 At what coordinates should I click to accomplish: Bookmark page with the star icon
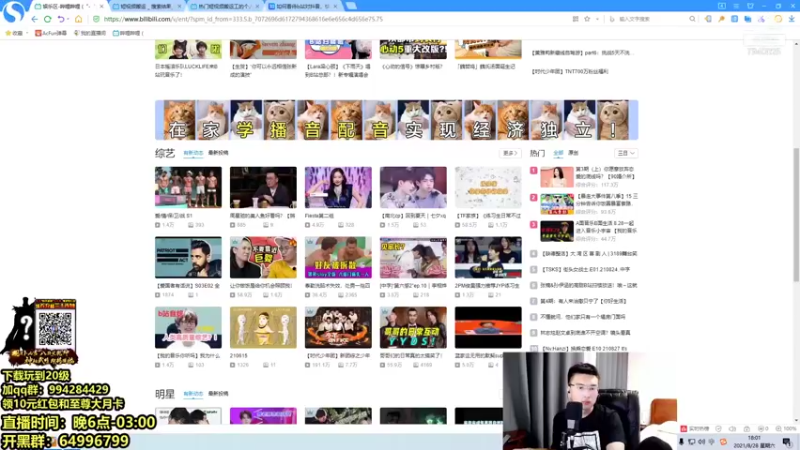587,19
